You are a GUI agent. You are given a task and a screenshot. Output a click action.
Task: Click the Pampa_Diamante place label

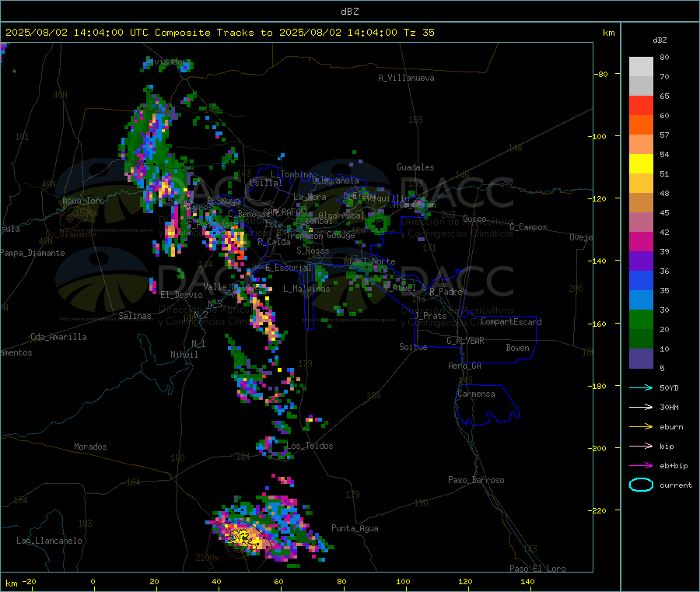coord(32,253)
